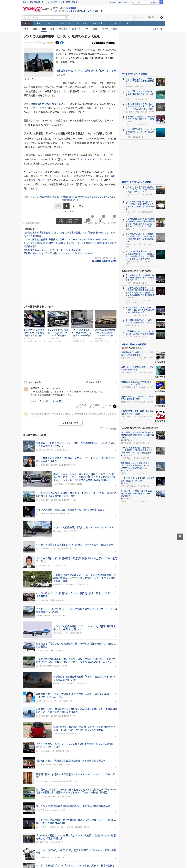This screenshot has height=868, width=186.
Task: Click the 記事に関する報告 report icon link
Action: (31, 223)
